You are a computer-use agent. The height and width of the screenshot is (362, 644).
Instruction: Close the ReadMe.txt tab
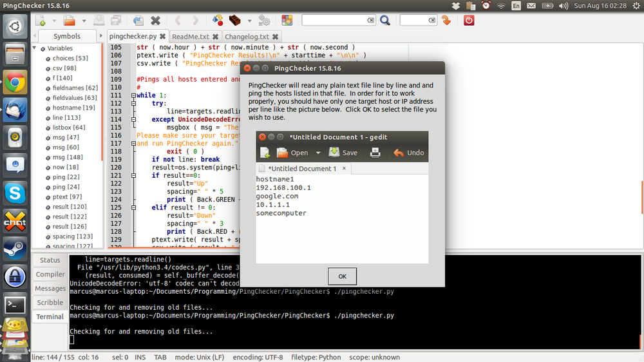(x=215, y=37)
